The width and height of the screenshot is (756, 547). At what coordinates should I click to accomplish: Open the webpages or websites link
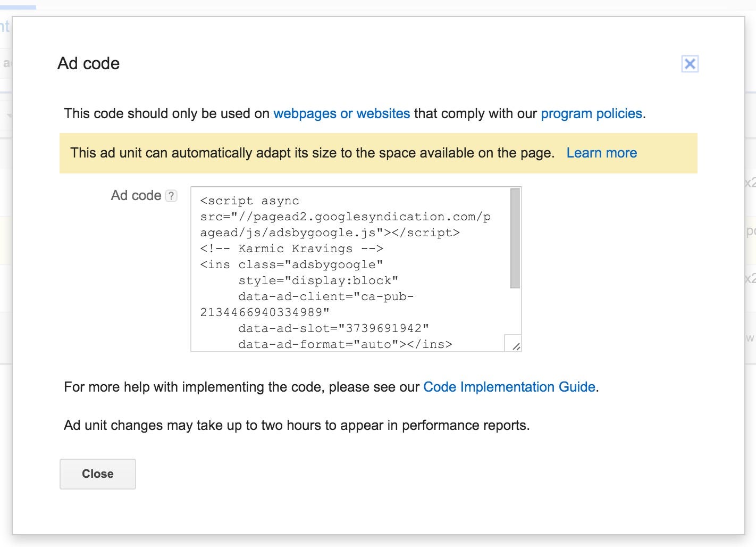(341, 113)
